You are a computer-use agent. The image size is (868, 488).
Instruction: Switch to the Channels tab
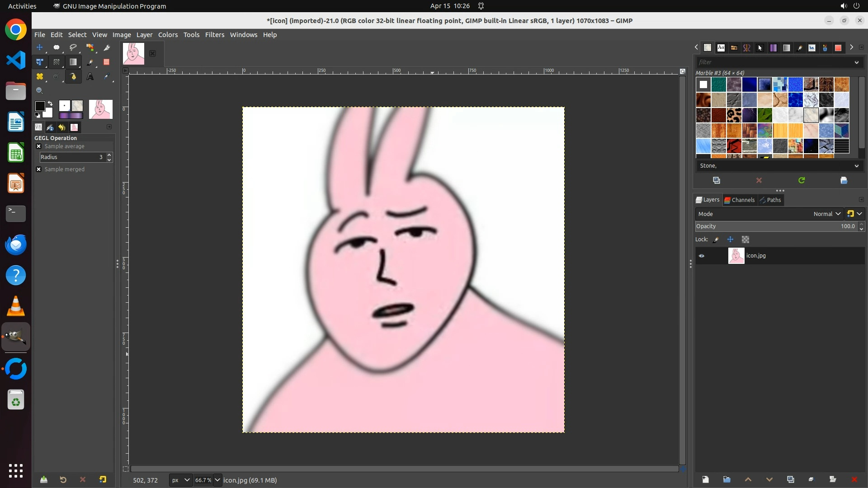[739, 200]
